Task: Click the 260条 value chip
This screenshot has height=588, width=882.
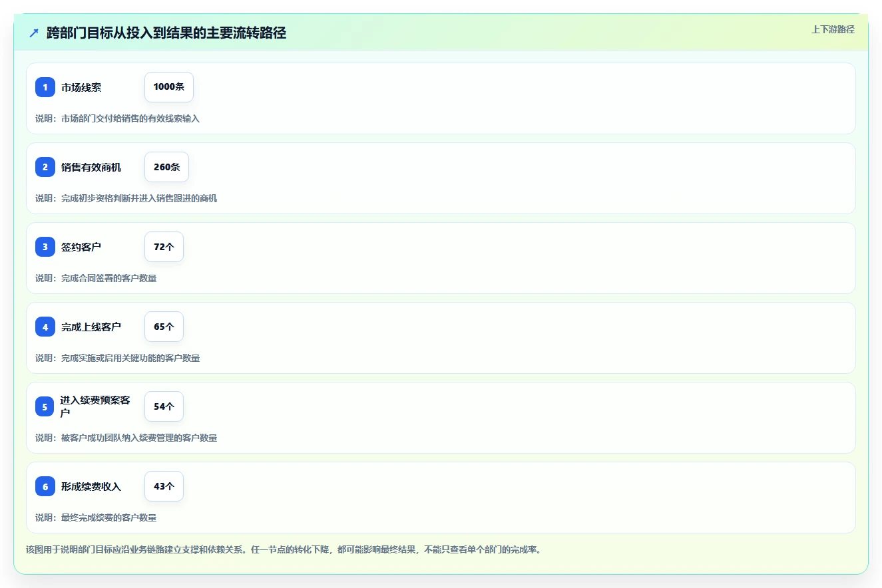Action: (166, 167)
